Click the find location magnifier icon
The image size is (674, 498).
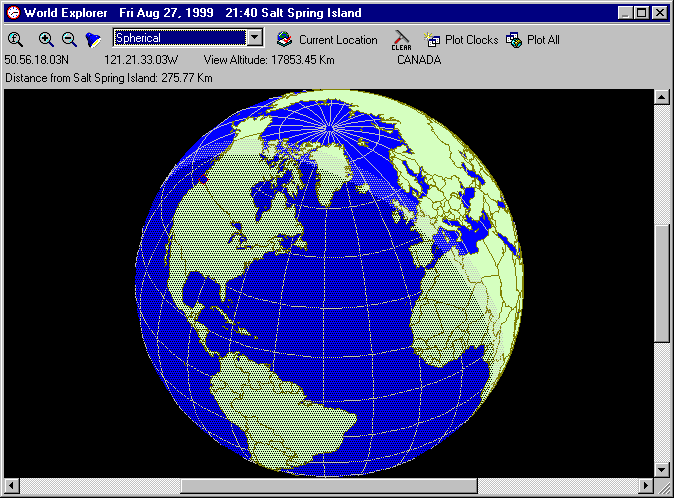[x=15, y=40]
